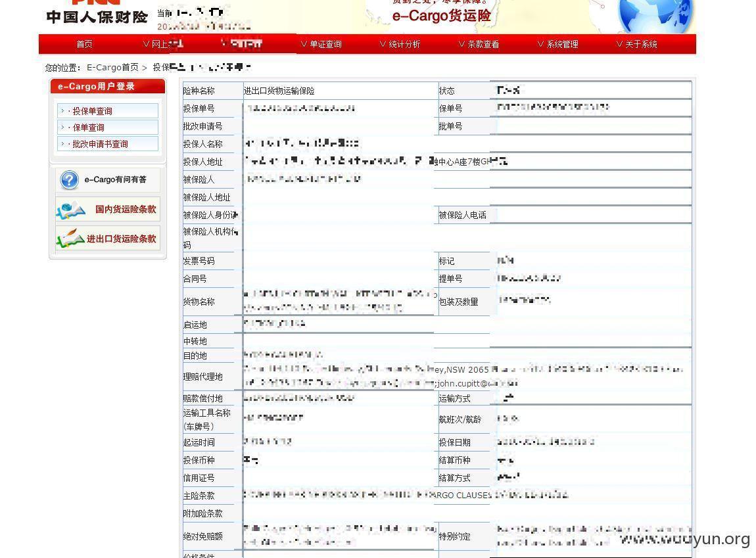756x558 pixels.
Task: Open the 条款查看 menu
Action: click(x=479, y=44)
